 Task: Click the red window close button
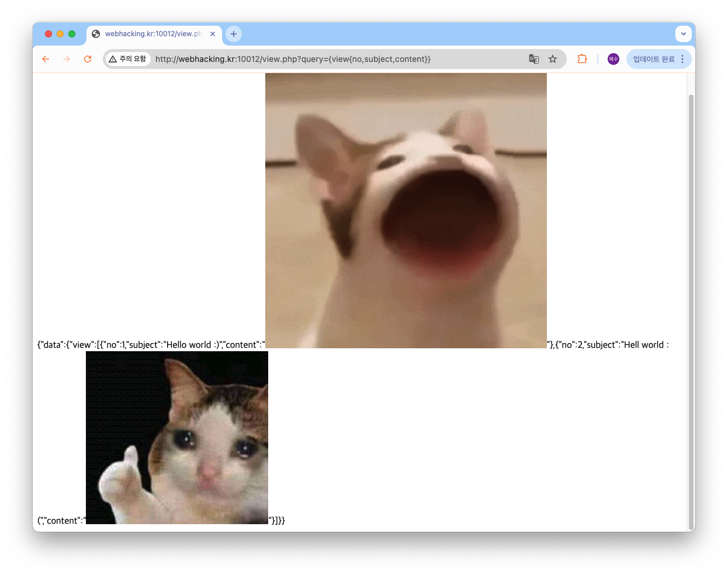(x=48, y=34)
